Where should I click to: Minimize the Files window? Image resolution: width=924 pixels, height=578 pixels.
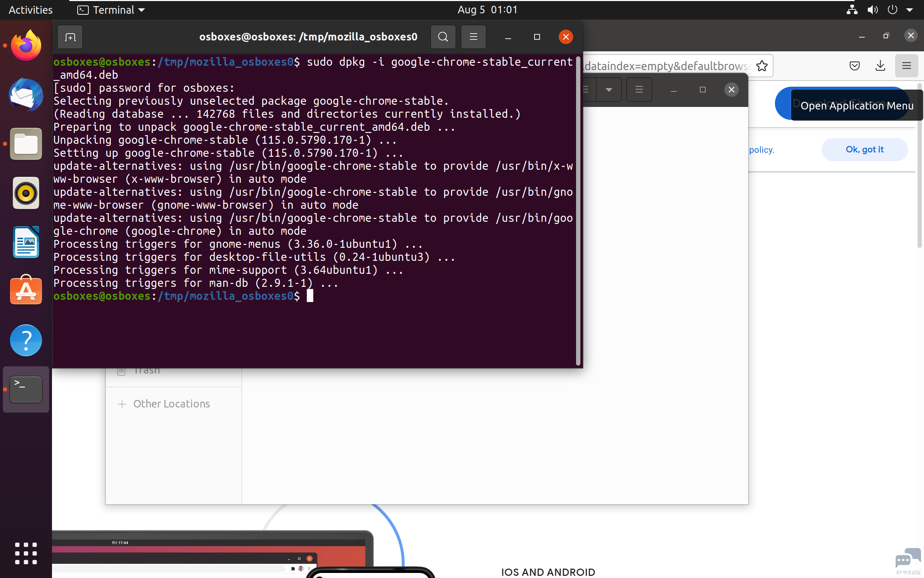(x=674, y=90)
